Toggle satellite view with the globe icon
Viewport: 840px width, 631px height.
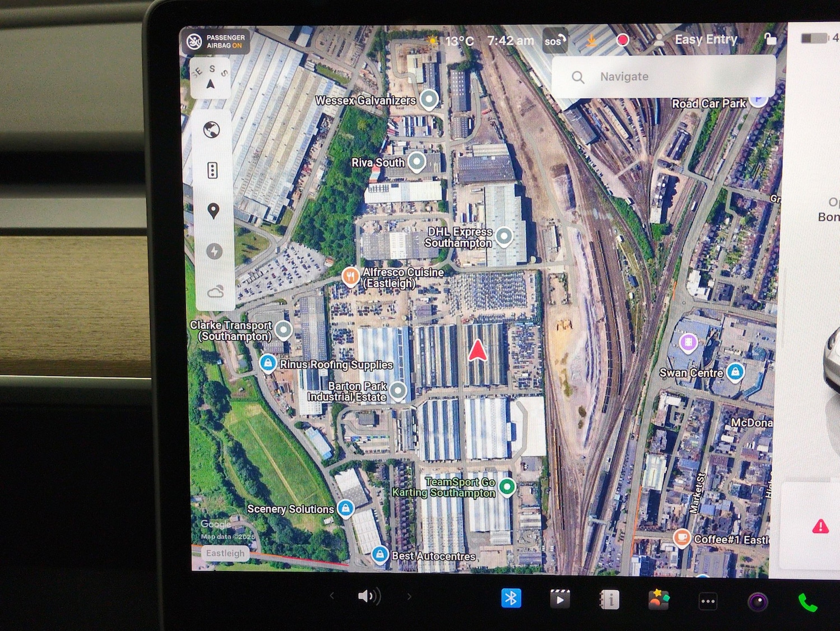[x=212, y=130]
